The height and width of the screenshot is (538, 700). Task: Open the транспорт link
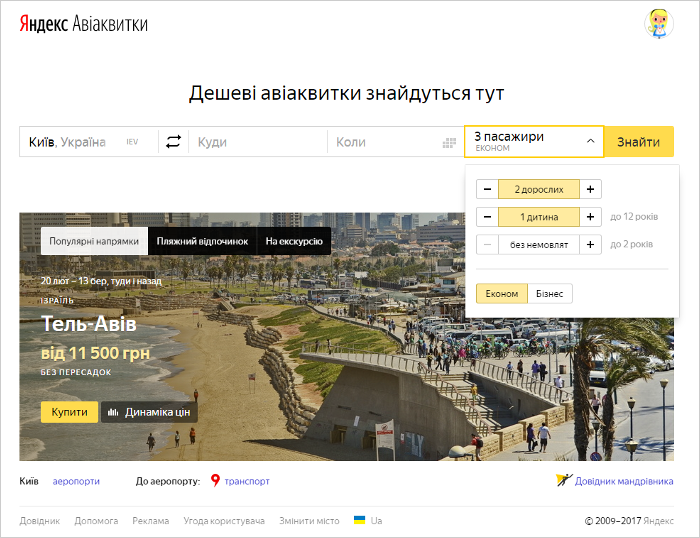pyautogui.click(x=247, y=481)
